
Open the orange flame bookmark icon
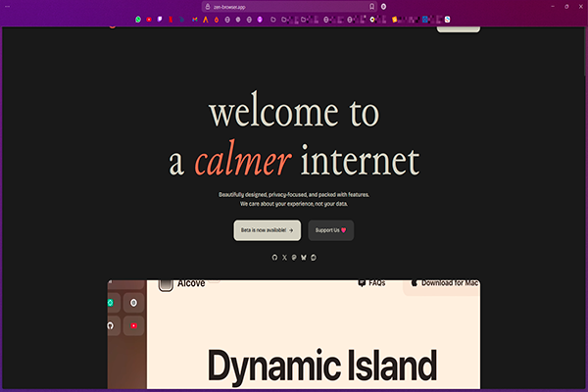tap(217, 20)
